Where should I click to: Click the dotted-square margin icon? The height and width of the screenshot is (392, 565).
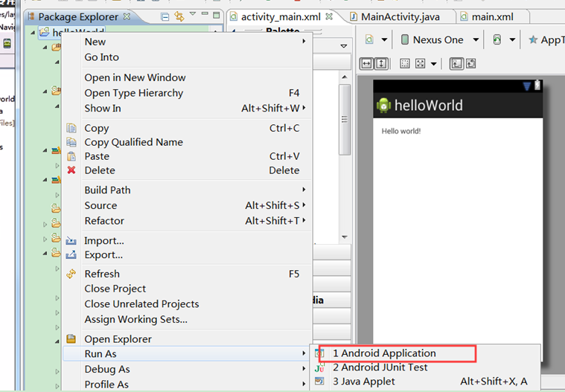pyautogui.click(x=405, y=64)
